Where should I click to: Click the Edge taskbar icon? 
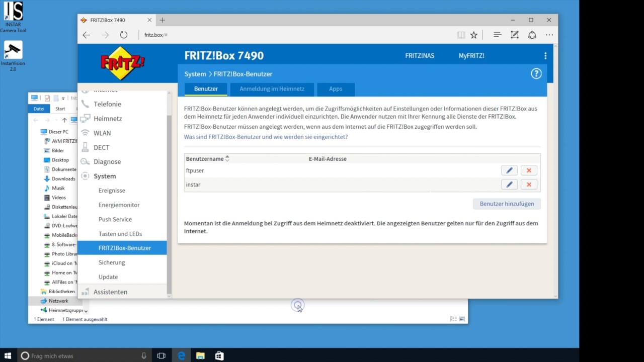click(181, 355)
